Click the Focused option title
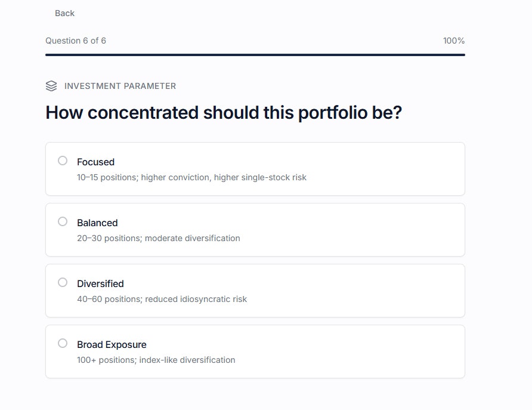The height and width of the screenshot is (410, 532). (x=95, y=162)
